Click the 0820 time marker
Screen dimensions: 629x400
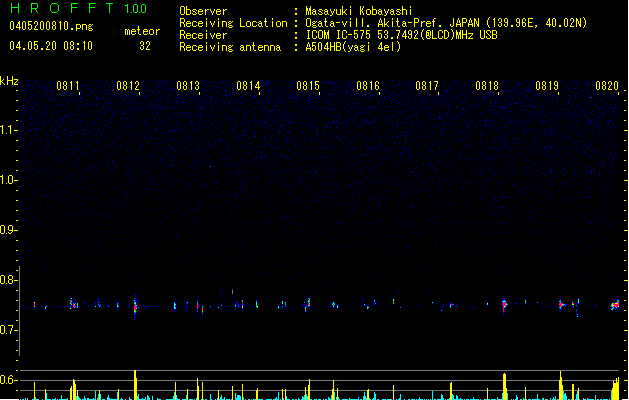(x=607, y=86)
